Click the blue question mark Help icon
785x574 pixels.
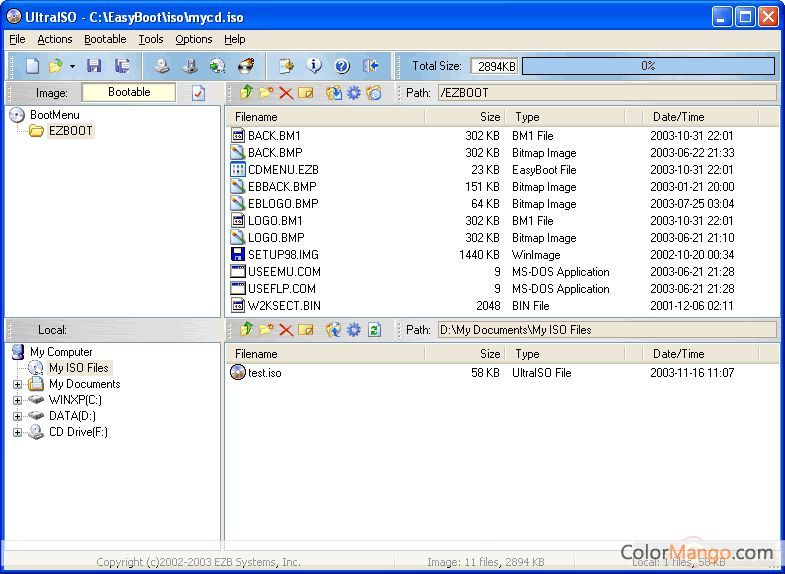(342, 66)
